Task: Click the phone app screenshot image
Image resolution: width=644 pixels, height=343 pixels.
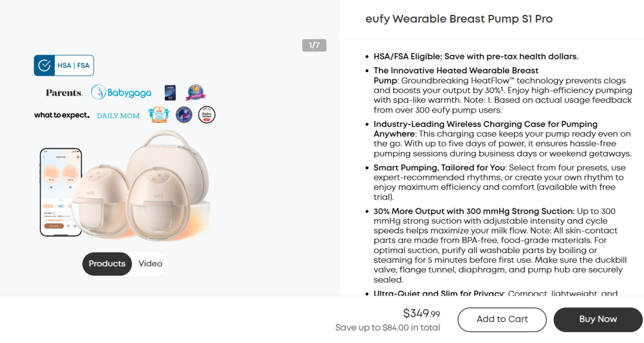Action: click(61, 192)
